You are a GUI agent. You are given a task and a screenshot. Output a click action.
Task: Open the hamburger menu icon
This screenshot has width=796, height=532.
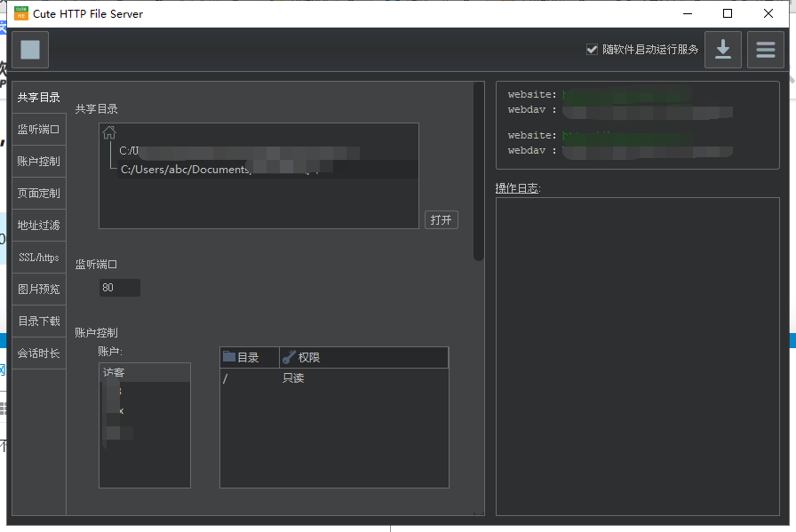coord(765,50)
